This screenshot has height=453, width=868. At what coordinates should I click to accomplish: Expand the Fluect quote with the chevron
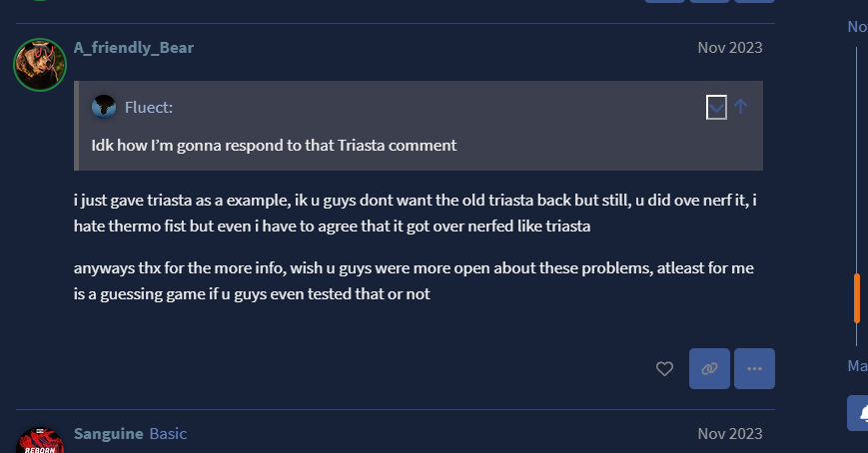716,107
